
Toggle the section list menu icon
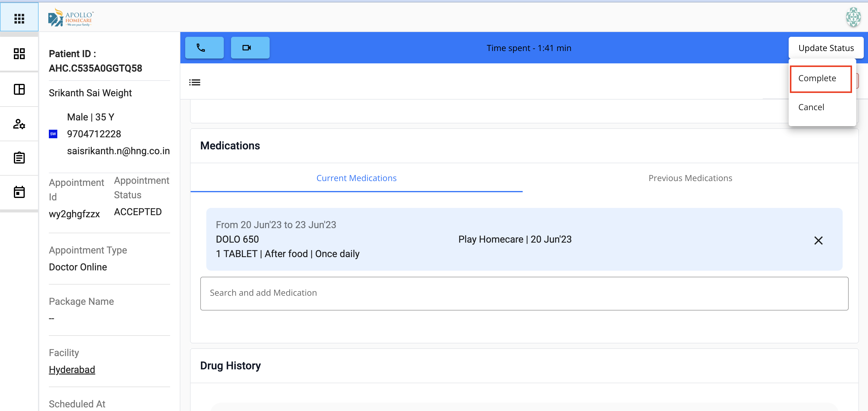pos(195,82)
